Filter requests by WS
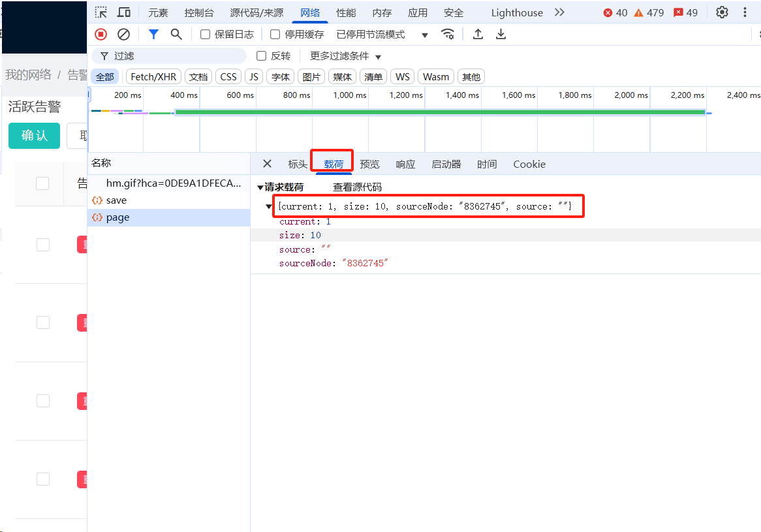The width and height of the screenshot is (761, 532). point(402,76)
